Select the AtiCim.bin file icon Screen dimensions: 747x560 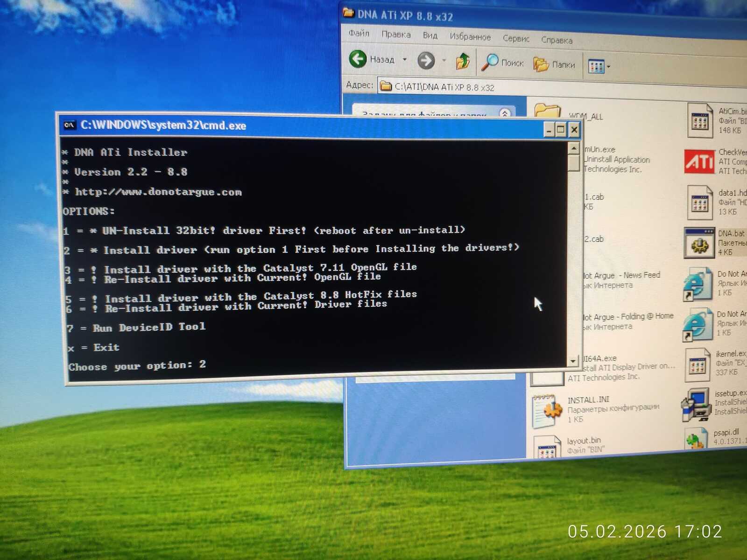point(699,121)
